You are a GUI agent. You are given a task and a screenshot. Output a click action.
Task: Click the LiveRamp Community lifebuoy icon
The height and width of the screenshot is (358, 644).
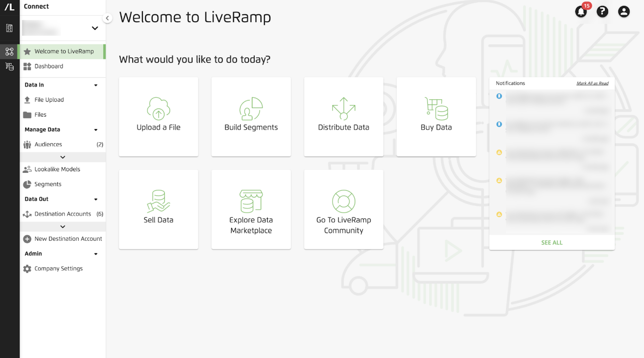click(344, 201)
